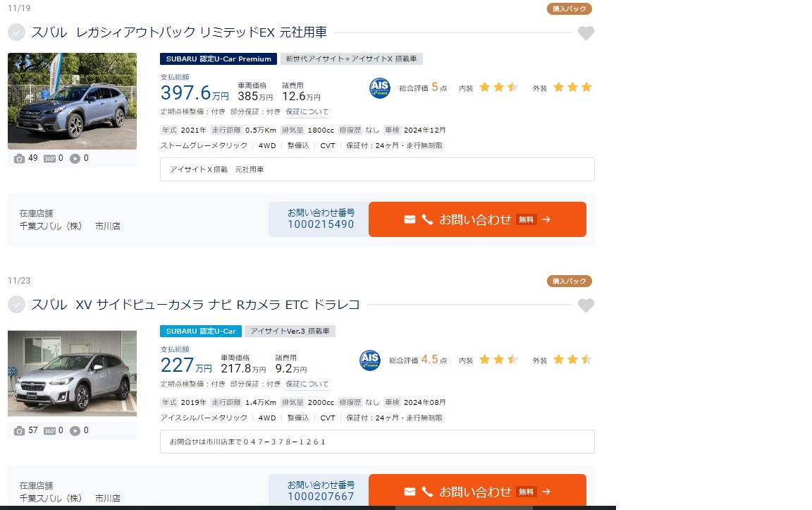
Task: Open camera photo count icon under Outback image
Action: [x=19, y=159]
